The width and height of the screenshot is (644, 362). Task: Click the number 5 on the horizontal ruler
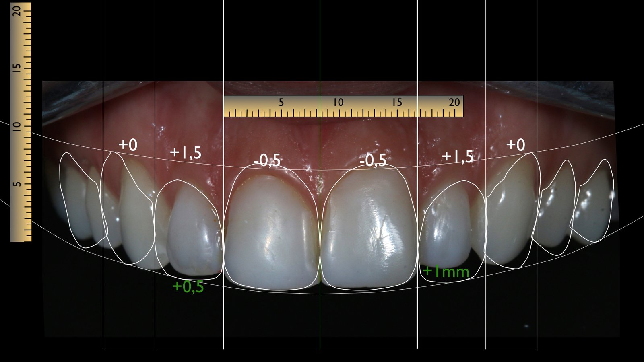pyautogui.click(x=281, y=102)
